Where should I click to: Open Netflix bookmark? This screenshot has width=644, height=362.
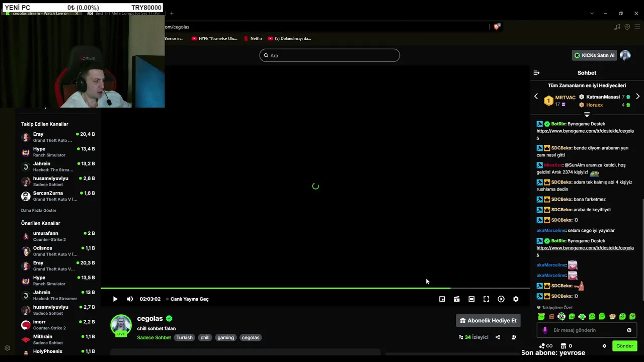(x=253, y=38)
